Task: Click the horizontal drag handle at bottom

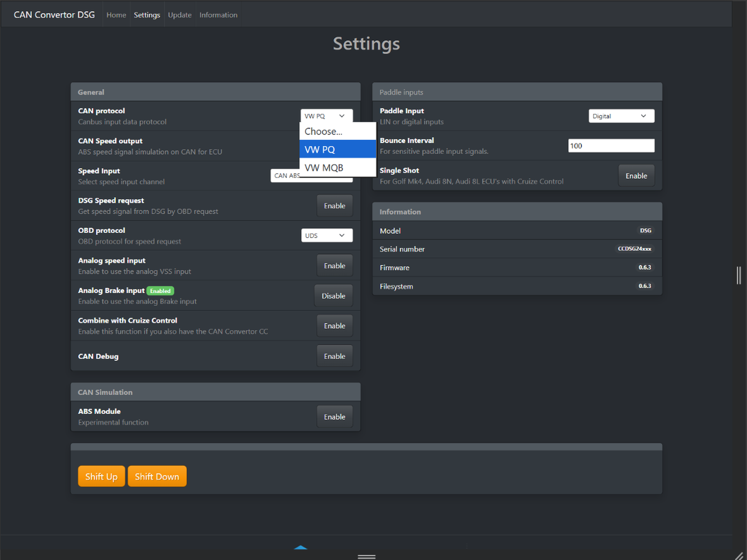Action: click(x=366, y=557)
